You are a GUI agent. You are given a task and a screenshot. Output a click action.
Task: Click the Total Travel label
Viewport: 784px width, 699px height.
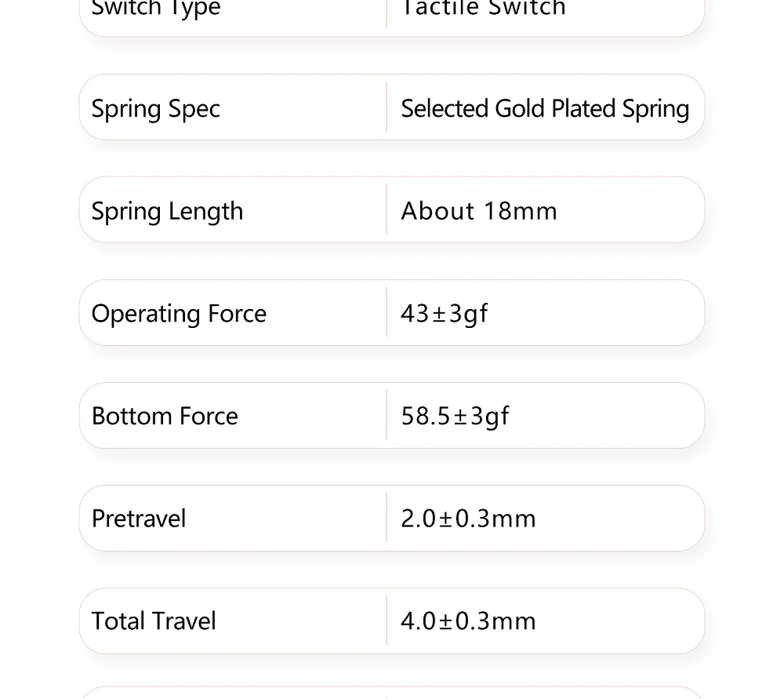(x=154, y=621)
